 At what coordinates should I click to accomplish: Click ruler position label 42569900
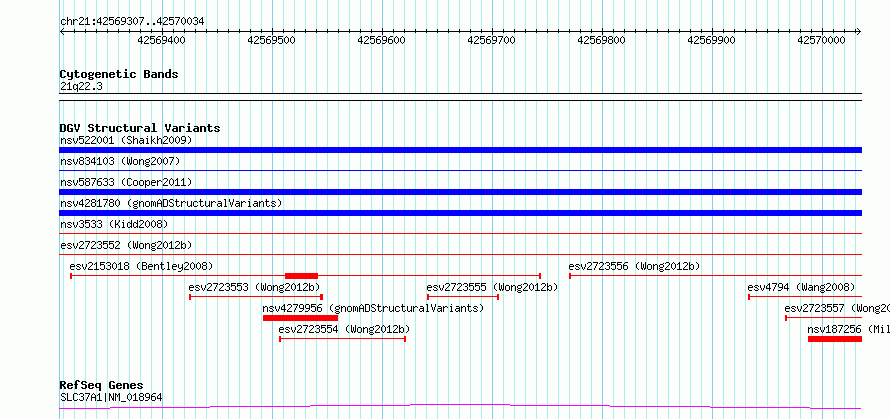712,40
